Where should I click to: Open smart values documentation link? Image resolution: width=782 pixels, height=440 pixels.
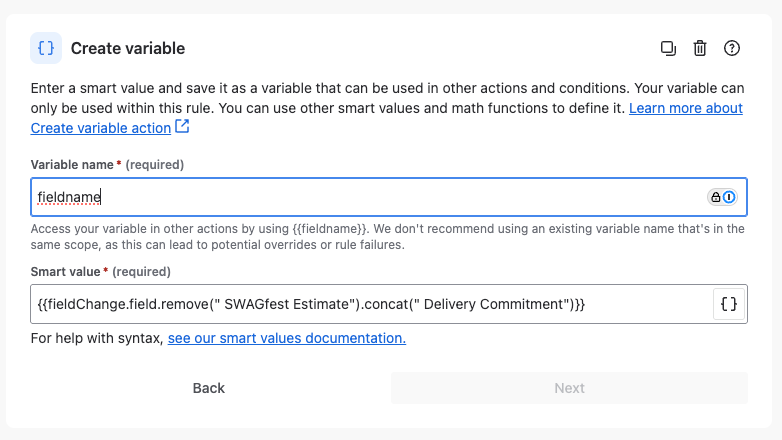[x=287, y=338]
